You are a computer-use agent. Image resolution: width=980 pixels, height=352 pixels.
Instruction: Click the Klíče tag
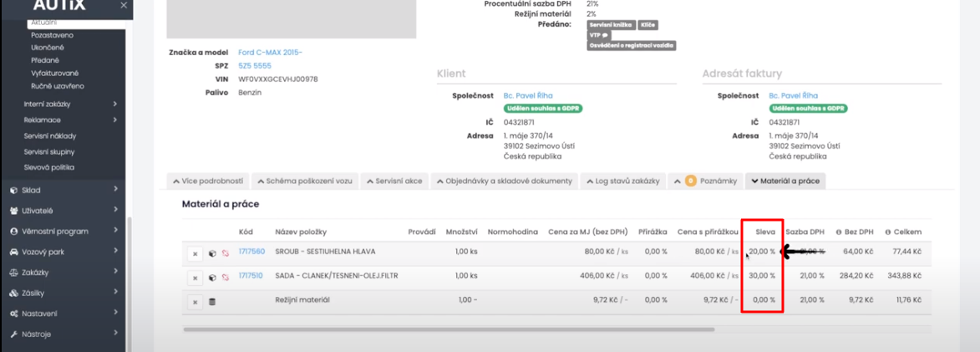click(x=647, y=25)
